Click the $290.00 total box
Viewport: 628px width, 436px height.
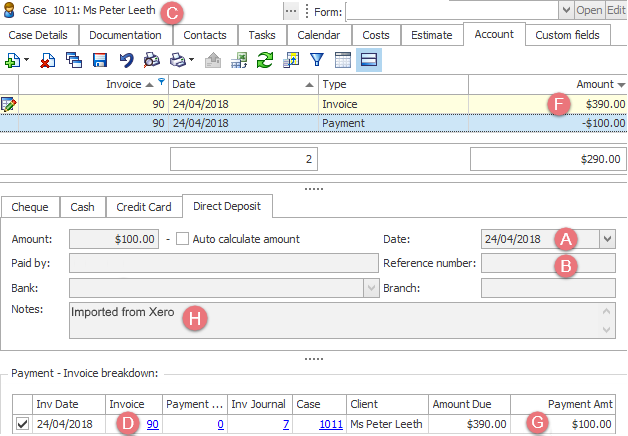pos(548,159)
